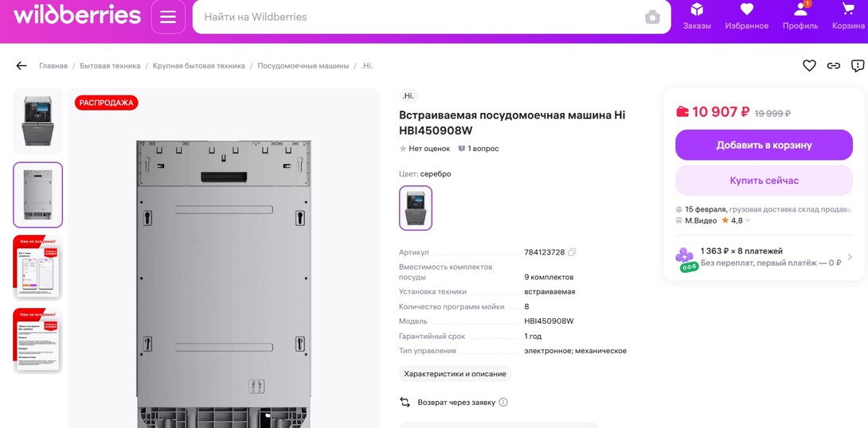868x428 pixels.
Task: Click Добавить в корзину button
Action: pyautogui.click(x=764, y=145)
